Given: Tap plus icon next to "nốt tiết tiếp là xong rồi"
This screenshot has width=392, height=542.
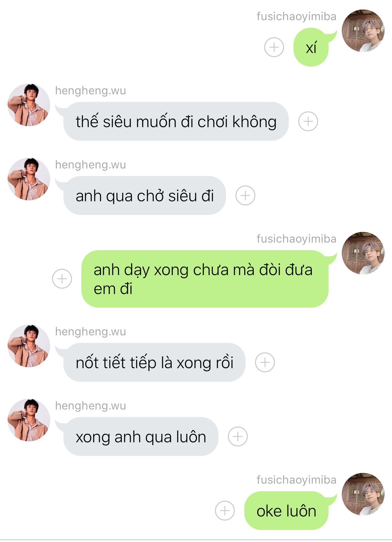Looking at the screenshot, I should [265, 362].
